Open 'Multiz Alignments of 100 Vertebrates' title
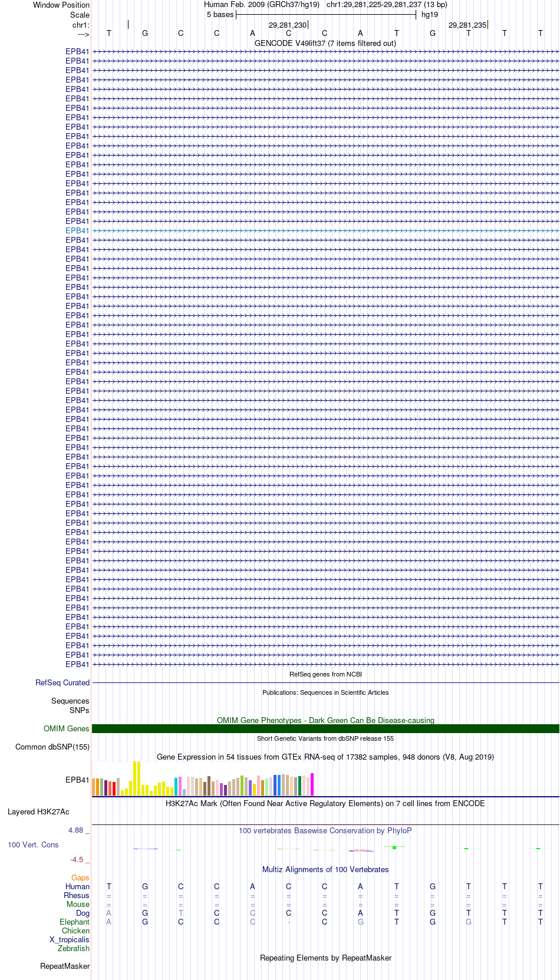This screenshot has width=560, height=980. coord(325,870)
